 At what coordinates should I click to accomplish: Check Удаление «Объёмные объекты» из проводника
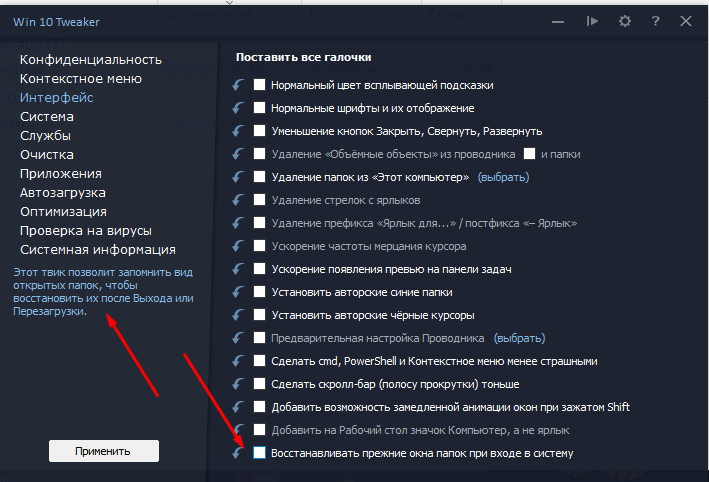pyautogui.click(x=260, y=154)
